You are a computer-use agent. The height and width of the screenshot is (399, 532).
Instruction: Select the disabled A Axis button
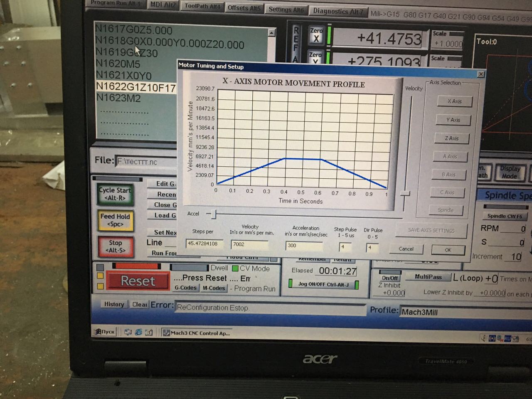click(x=450, y=157)
